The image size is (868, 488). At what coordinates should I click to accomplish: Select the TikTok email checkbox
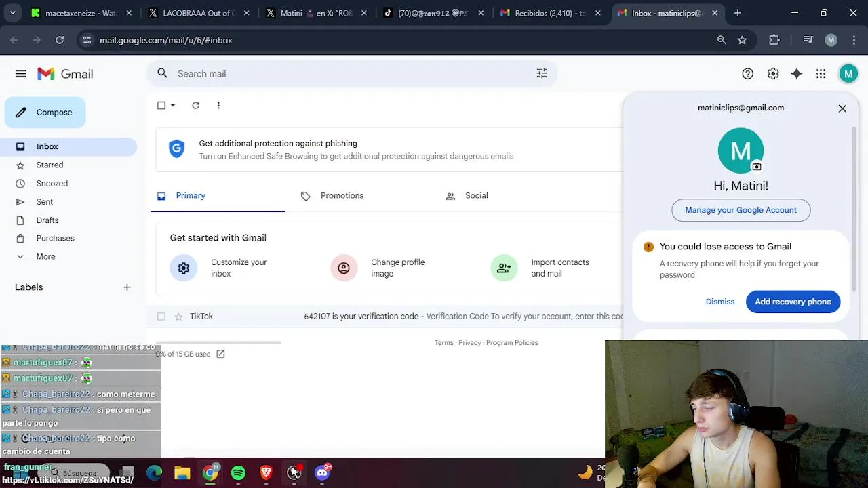click(x=161, y=317)
